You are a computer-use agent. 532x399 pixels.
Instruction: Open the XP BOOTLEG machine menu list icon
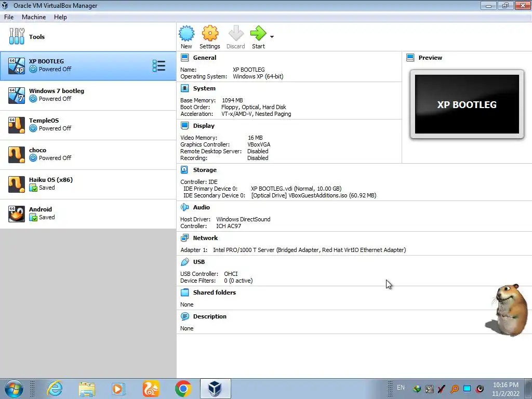coord(159,66)
